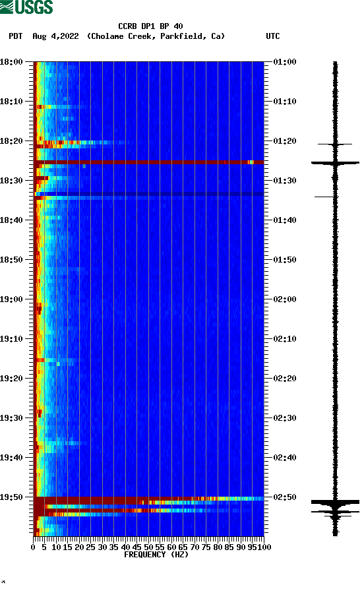The height and width of the screenshot is (589, 364).
Task: Click the '19:10' PDT time label
Action: 11,339
